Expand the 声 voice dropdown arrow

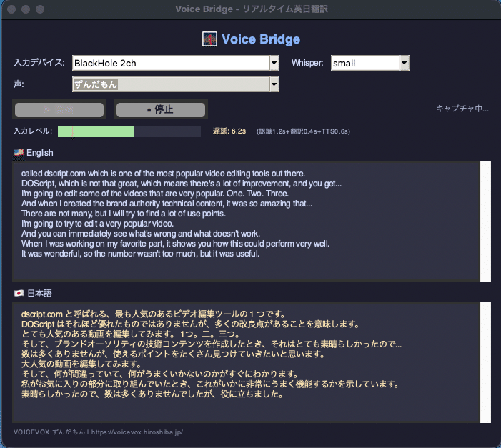[x=274, y=84]
